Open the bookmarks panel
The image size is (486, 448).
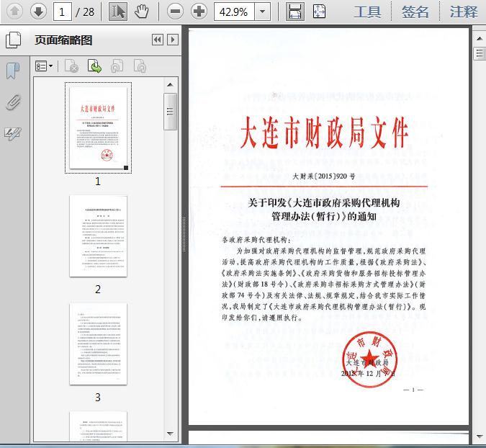click(13, 71)
